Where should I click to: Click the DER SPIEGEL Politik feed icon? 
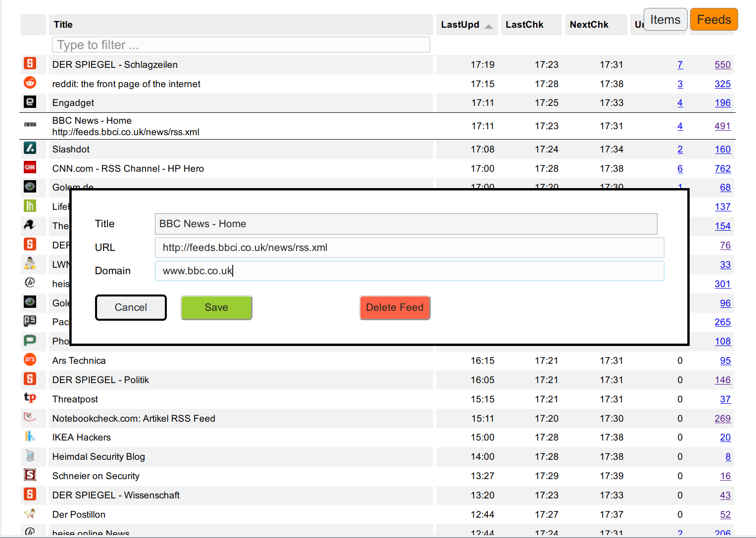[30, 379]
